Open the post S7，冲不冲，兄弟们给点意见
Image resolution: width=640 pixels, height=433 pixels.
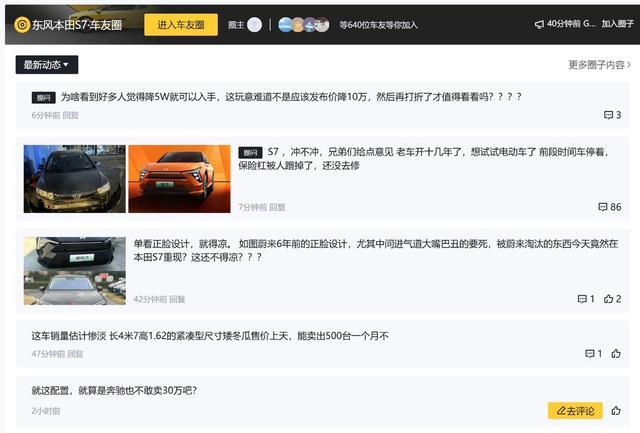click(423, 159)
